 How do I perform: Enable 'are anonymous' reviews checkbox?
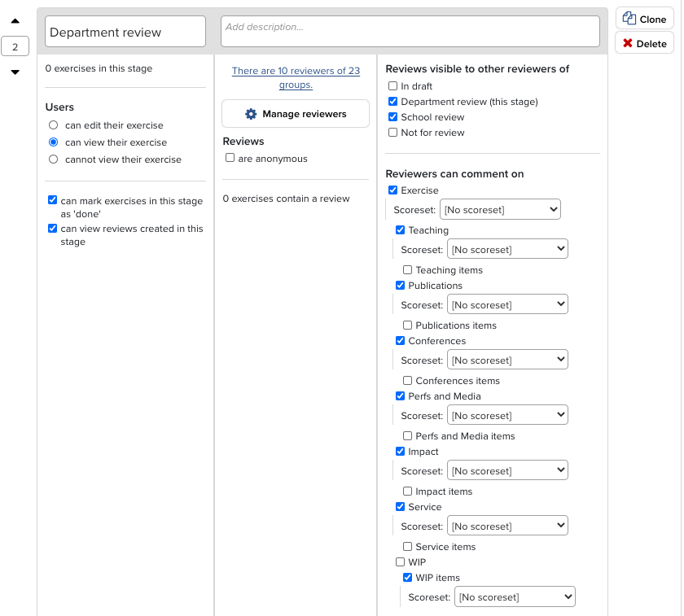(230, 159)
